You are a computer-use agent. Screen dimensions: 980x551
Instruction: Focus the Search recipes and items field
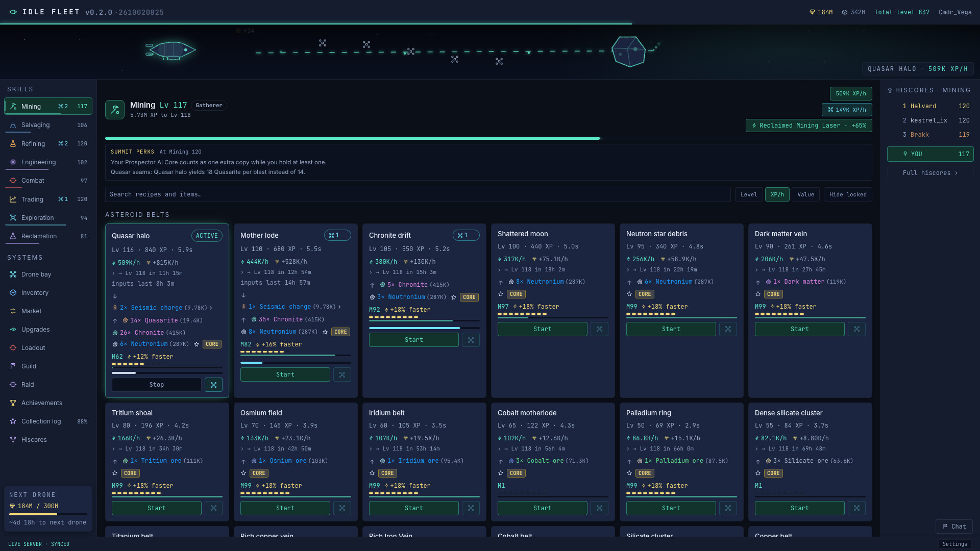(x=418, y=194)
